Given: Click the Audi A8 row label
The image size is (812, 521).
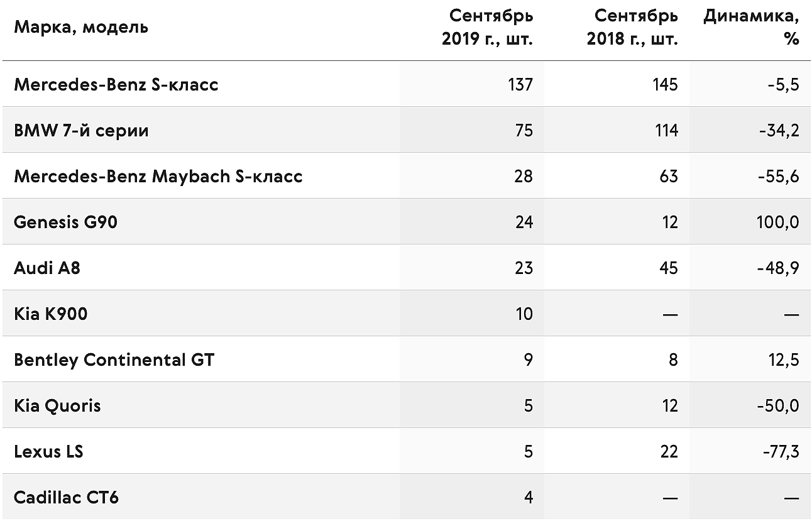Looking at the screenshot, I should tap(47, 268).
